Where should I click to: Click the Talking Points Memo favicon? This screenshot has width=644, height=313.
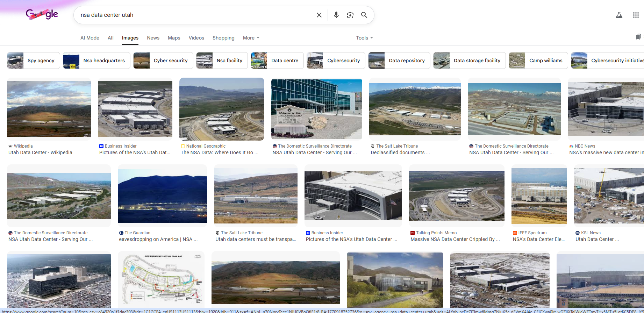[x=413, y=233]
